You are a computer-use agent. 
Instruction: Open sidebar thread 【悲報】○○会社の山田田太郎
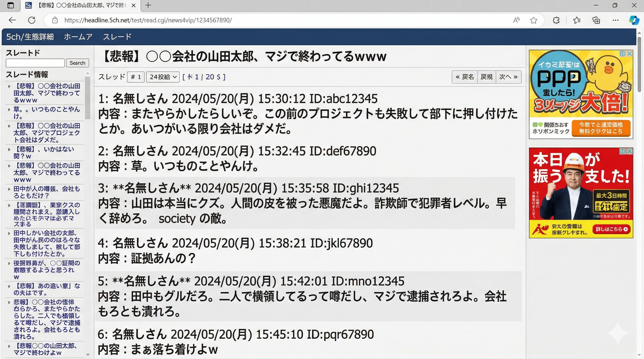47,93
